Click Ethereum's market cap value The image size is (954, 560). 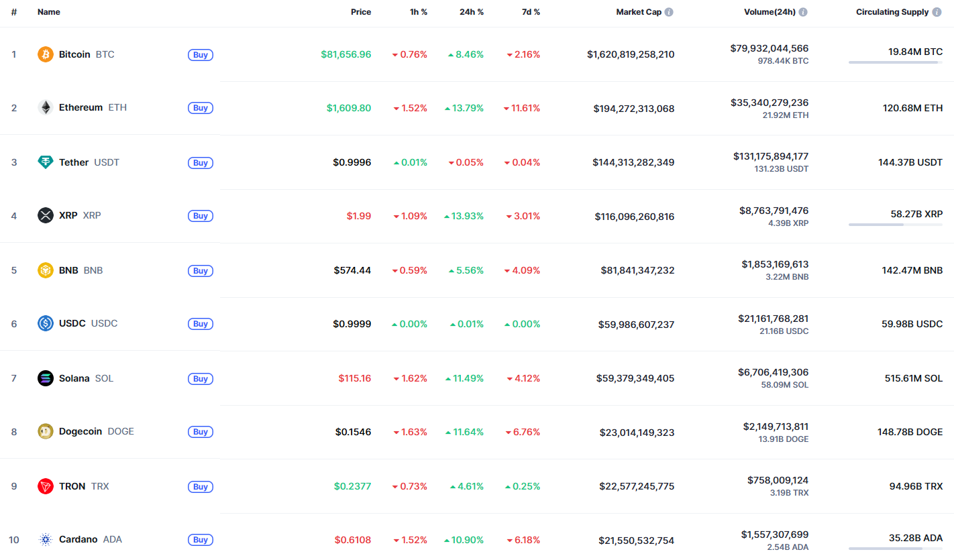point(633,109)
